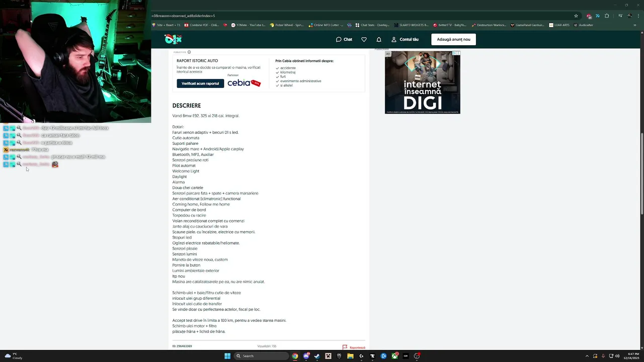644x362 pixels.
Task: Click Adaugă anunț nou button
Action: [453, 39]
